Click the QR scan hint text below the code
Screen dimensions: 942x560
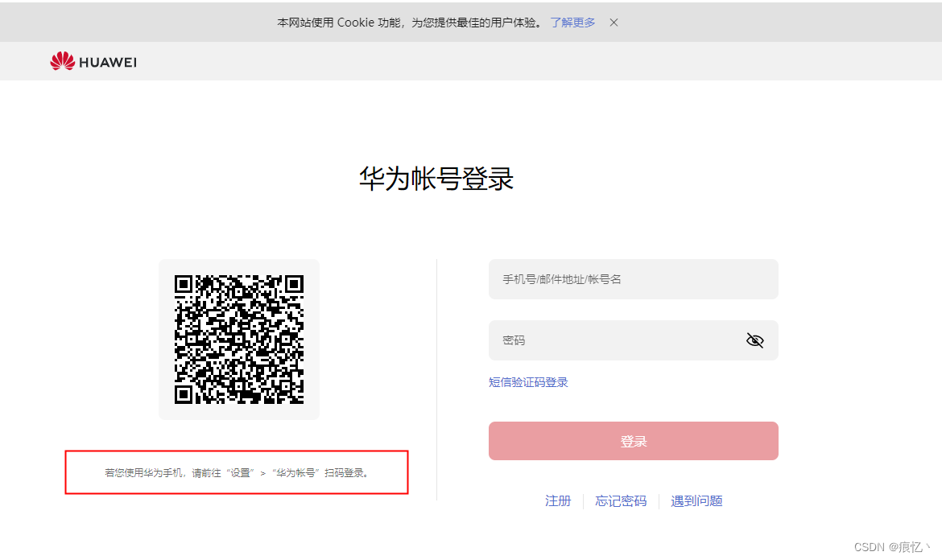coord(237,473)
